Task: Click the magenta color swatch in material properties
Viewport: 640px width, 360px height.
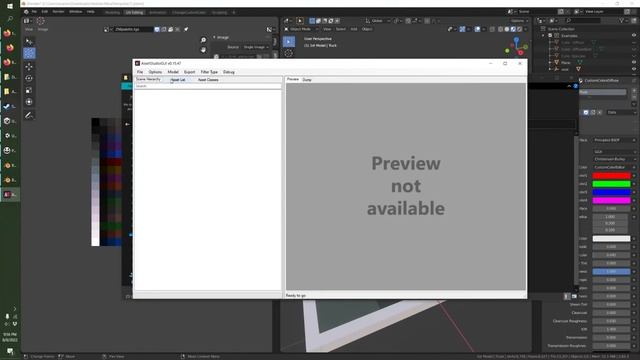Action: point(611,200)
